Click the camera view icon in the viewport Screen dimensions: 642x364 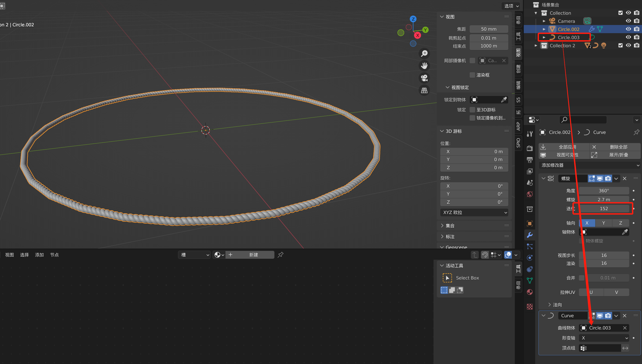pyautogui.click(x=424, y=78)
